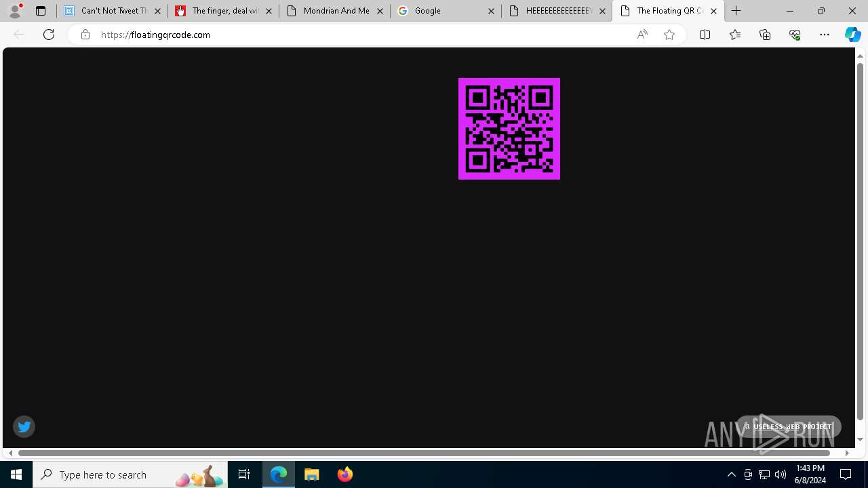The image size is (868, 488).
Task: Launch Firefox from taskbar
Action: point(344,474)
